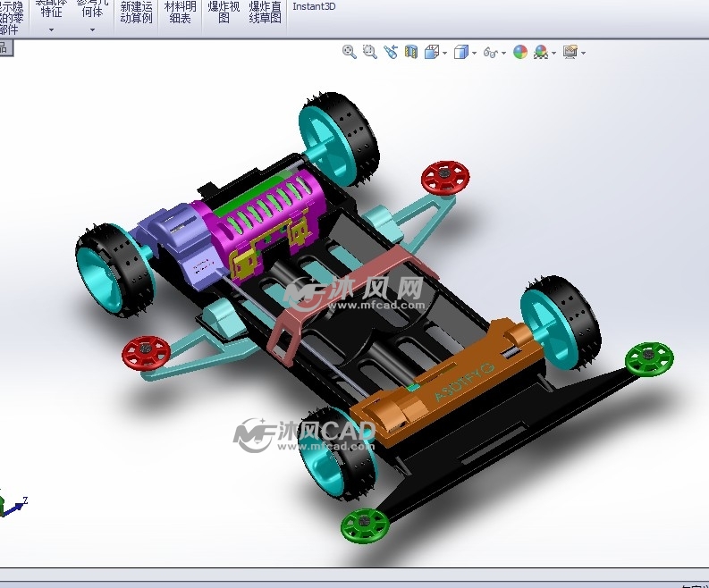Click the Zoom to Fit magnifier icon

[349, 53]
